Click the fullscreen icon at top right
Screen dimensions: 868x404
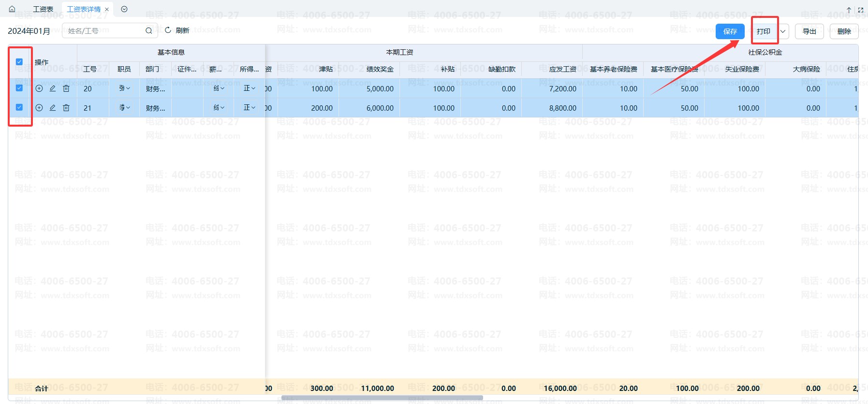tap(861, 10)
